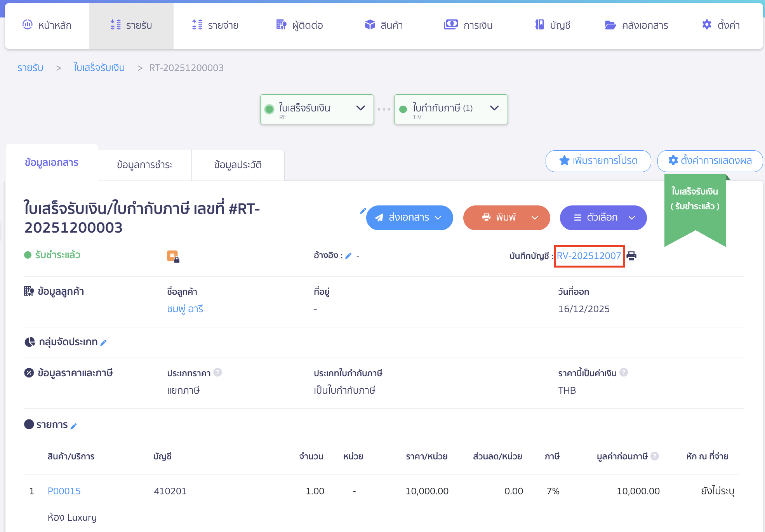Open the บัญชี accounting book icon
The height and width of the screenshot is (532, 765).
539,24
